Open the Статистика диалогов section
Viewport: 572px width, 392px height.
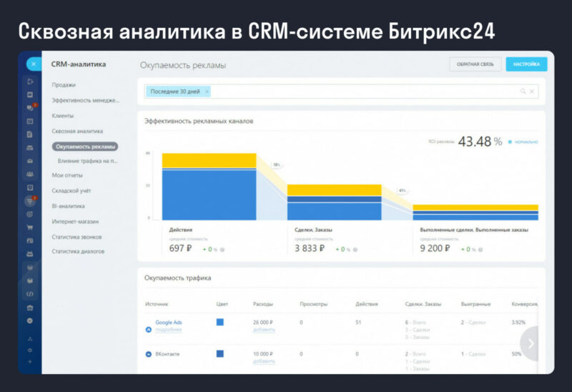(x=78, y=252)
